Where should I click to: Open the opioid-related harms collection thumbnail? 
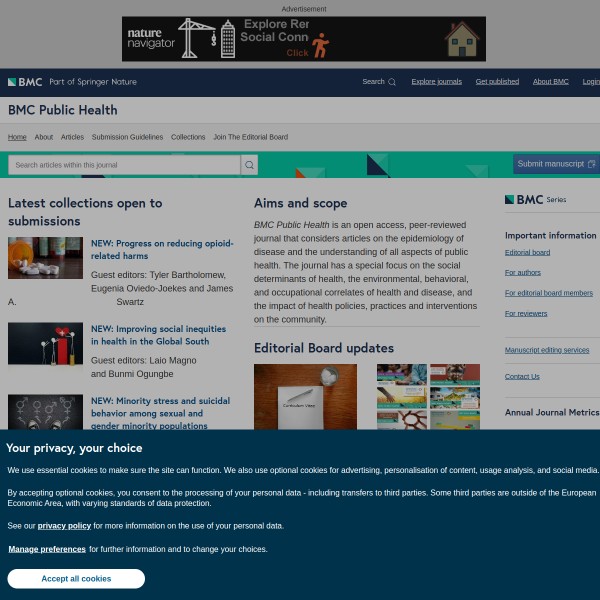pos(45,258)
